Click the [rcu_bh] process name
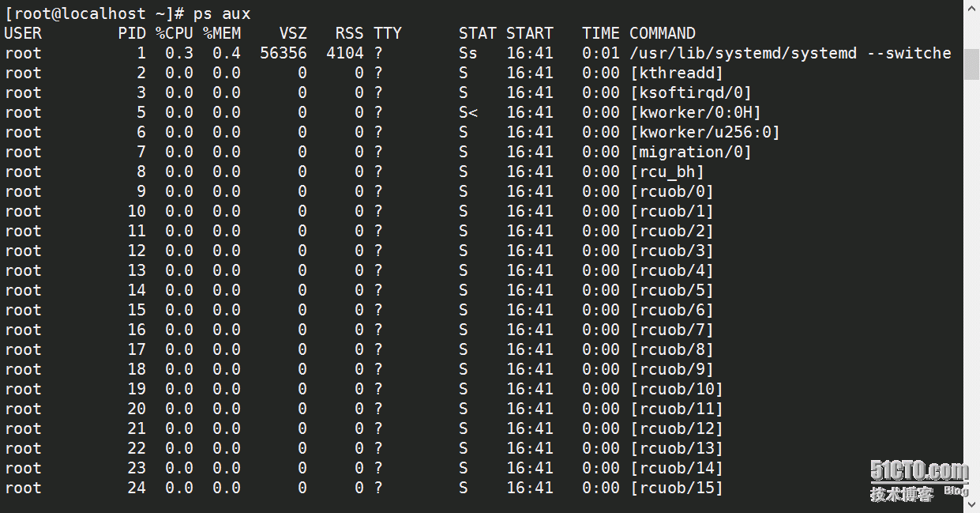980x513 pixels. [x=667, y=172]
